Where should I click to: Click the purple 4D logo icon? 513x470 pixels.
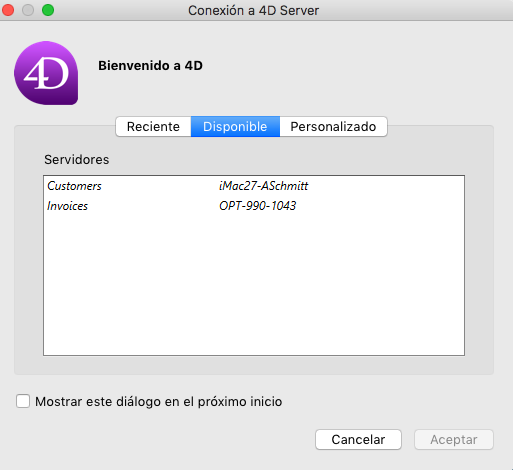pyautogui.click(x=46, y=73)
